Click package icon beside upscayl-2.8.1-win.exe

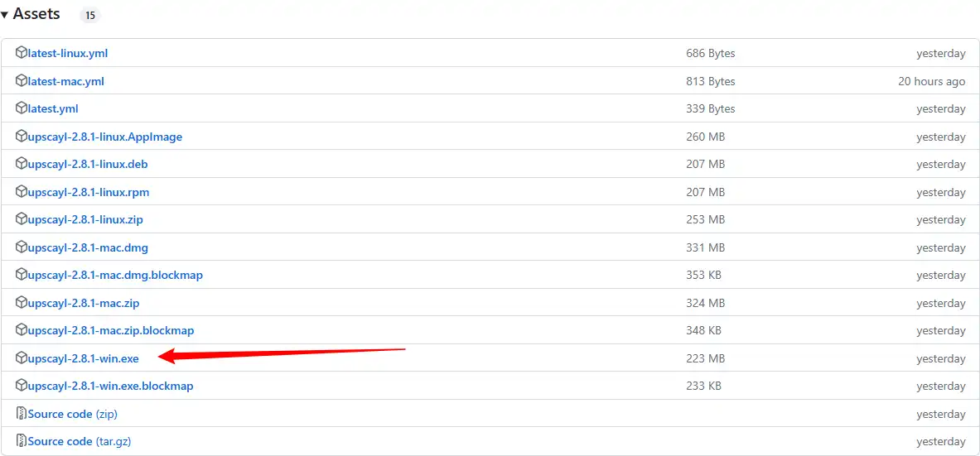click(x=22, y=358)
